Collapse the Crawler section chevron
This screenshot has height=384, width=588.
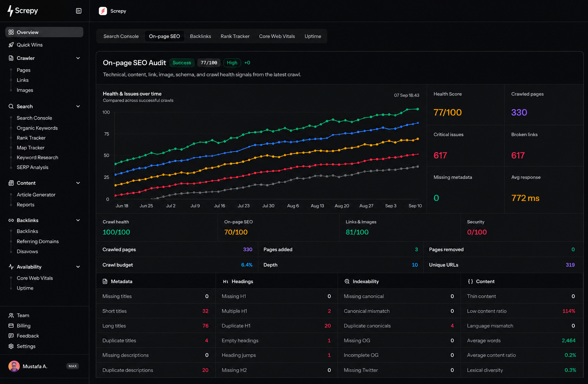point(78,58)
